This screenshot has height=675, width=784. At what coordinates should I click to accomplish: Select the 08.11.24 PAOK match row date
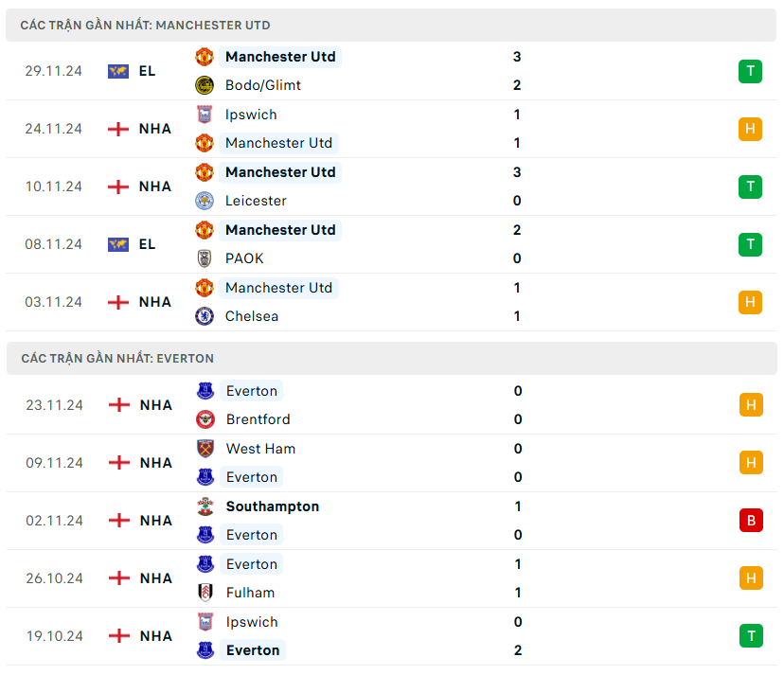(54, 244)
